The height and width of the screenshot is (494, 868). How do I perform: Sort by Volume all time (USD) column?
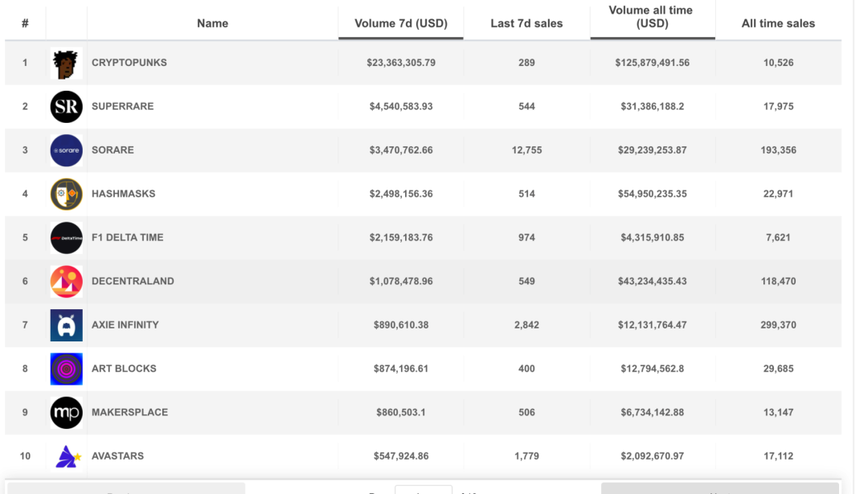[652, 17]
